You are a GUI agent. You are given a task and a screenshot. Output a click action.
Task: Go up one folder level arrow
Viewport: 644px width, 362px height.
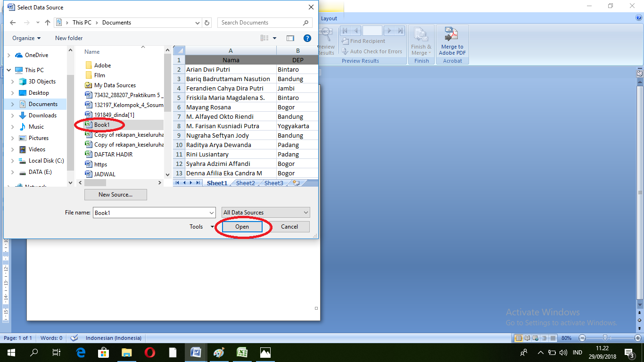(x=48, y=23)
